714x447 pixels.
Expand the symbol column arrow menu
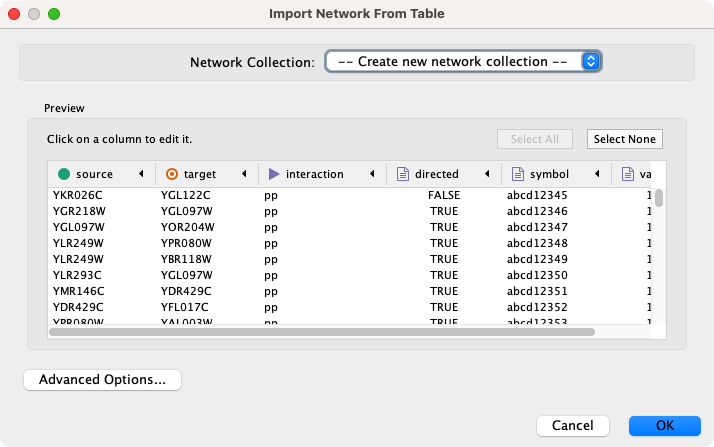[597, 174]
